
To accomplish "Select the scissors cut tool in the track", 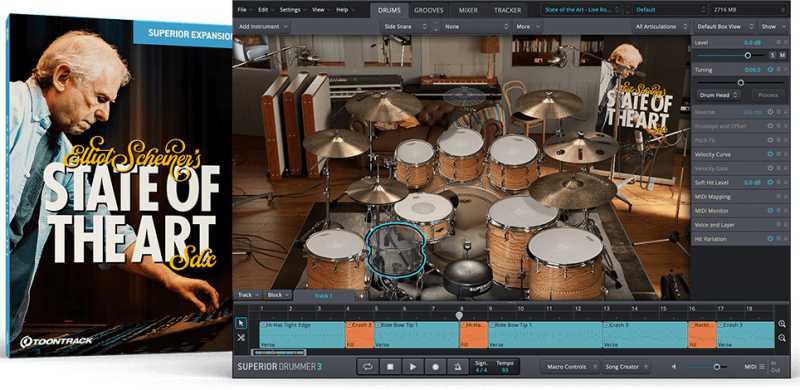I will pos(241,337).
